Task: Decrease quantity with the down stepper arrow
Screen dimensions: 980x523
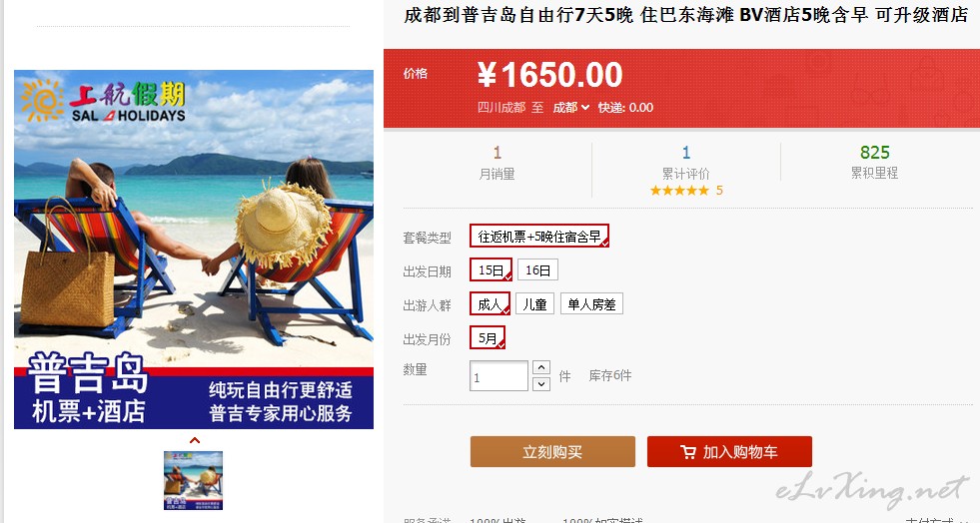Action: click(541, 384)
